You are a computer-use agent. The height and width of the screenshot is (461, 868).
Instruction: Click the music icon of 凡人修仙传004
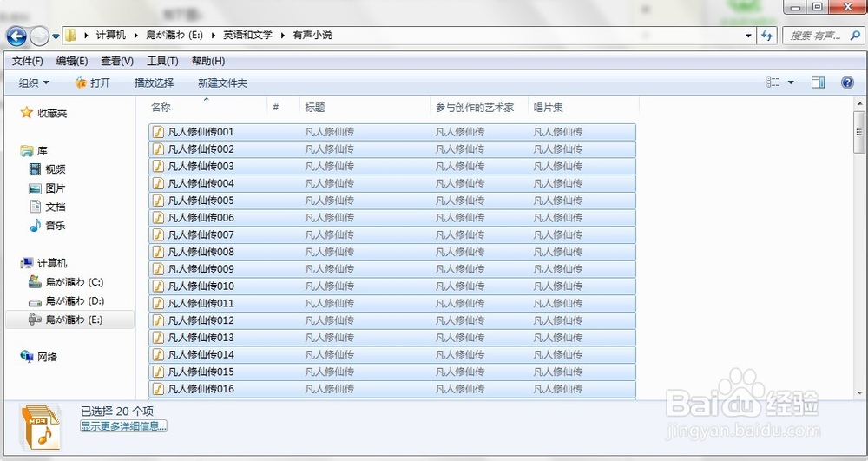click(x=158, y=183)
